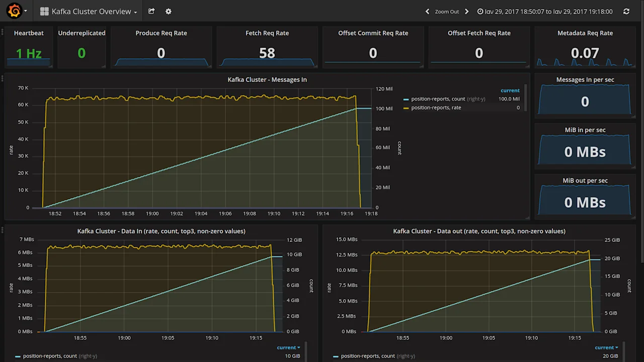Image resolution: width=644 pixels, height=362 pixels.
Task: Open the Kafka Cluster - Messages In panel menu
Action: click(x=267, y=79)
